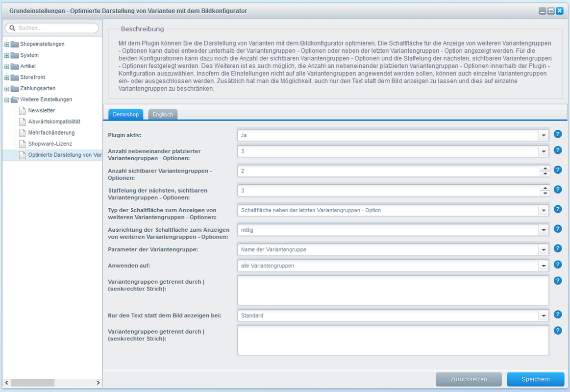Click Staffelung der nächsten number field
Screen dimensions: 570x392
(x=389, y=191)
